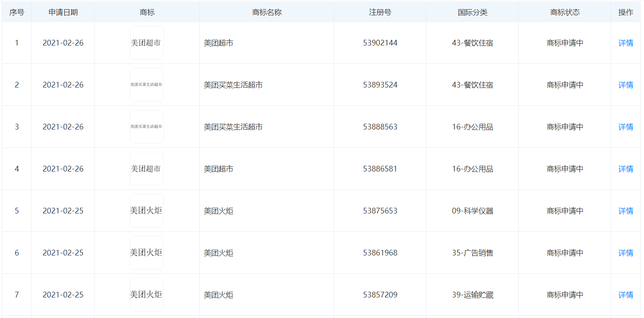
Task: Select registration number 53888563
Action: [x=380, y=127]
